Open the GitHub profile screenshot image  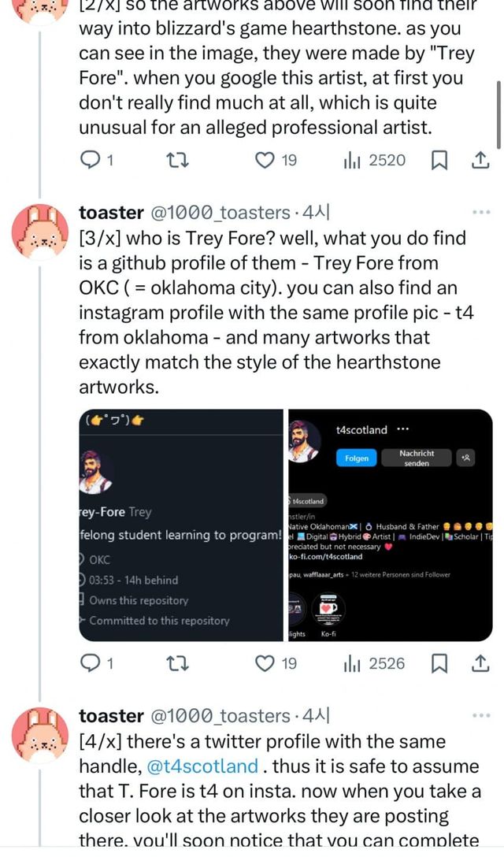(x=181, y=525)
